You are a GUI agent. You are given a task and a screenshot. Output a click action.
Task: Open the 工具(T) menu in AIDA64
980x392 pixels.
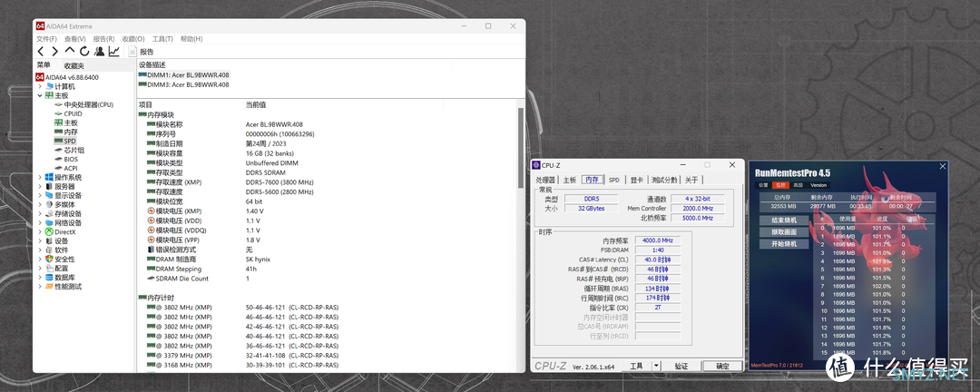[162, 39]
